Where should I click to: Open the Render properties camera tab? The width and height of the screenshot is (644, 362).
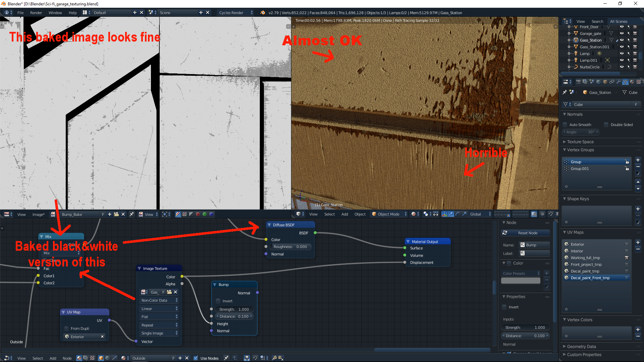[579, 82]
